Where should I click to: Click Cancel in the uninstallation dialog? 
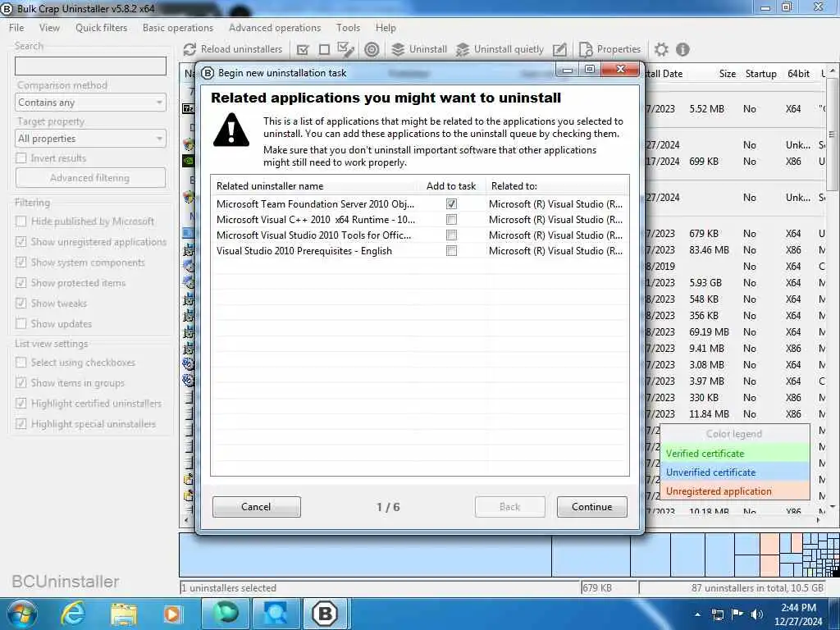point(256,507)
